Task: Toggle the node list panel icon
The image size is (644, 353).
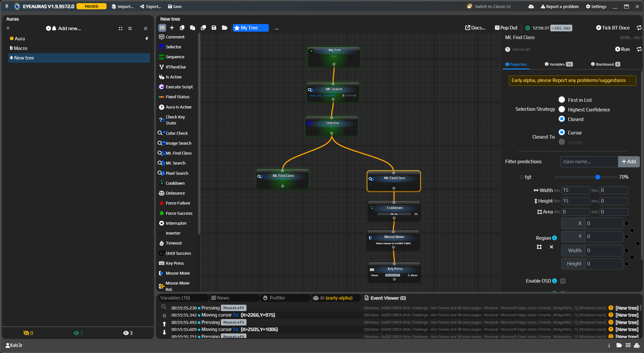Action: [162, 28]
